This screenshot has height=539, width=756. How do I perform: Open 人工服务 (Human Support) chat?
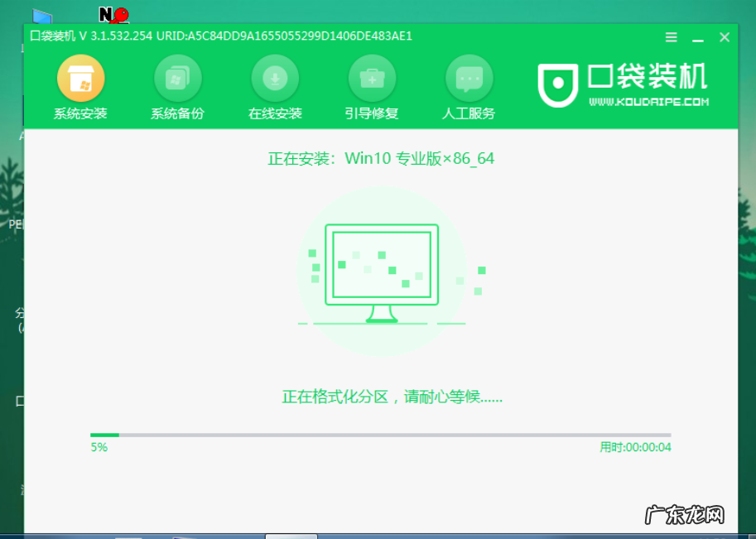[469, 86]
